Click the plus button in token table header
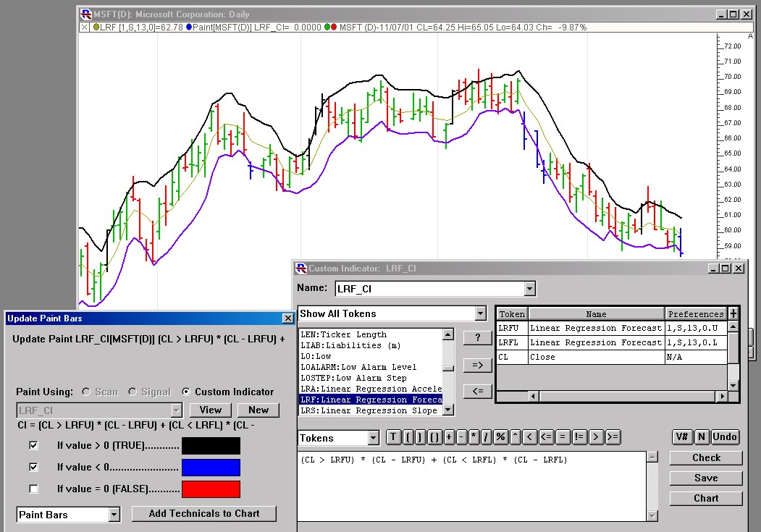 click(x=733, y=313)
